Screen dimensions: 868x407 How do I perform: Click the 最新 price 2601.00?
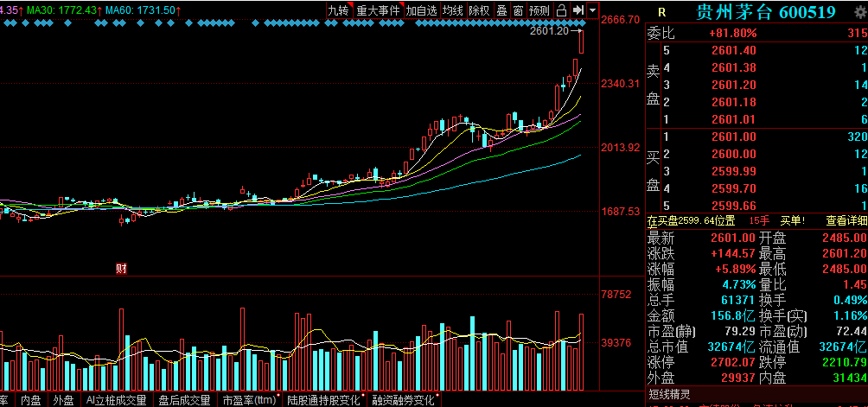[733, 238]
